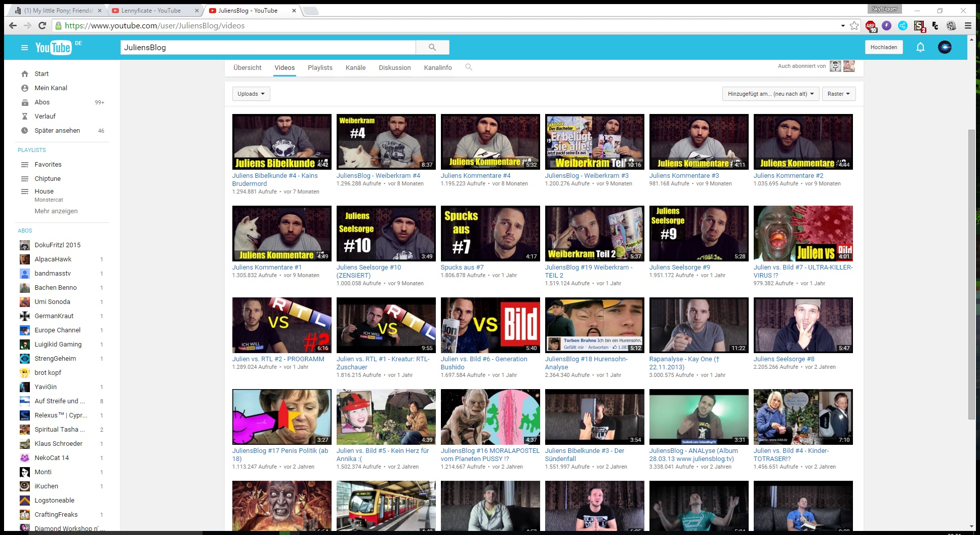Viewport: 980px width, 535px height.
Task: Open the Raster view dropdown
Action: pyautogui.click(x=839, y=94)
